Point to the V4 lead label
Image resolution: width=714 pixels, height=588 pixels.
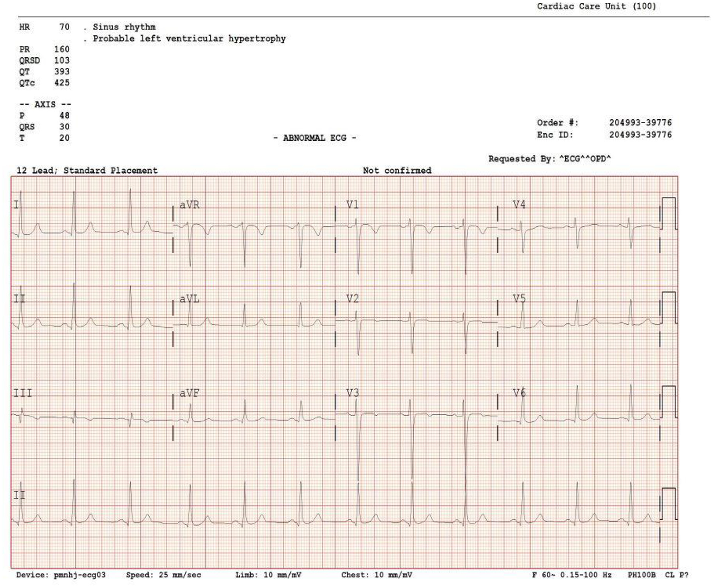pyautogui.click(x=519, y=205)
